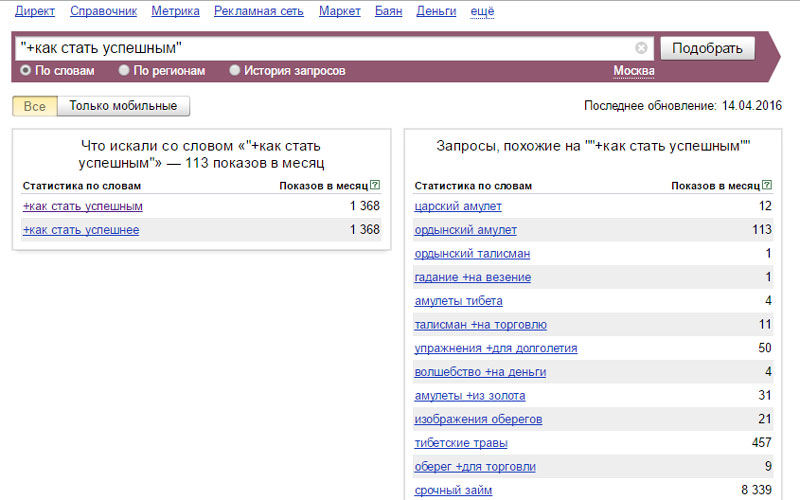This screenshot has width=800, height=500.
Task: Switch to 'Только мобильные' tab
Action: coord(123,106)
